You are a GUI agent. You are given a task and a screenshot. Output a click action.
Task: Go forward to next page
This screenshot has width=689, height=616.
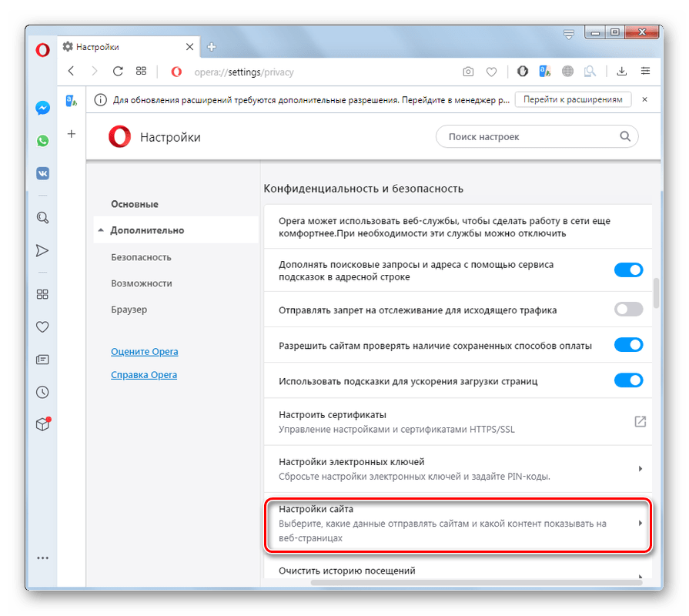click(x=94, y=71)
